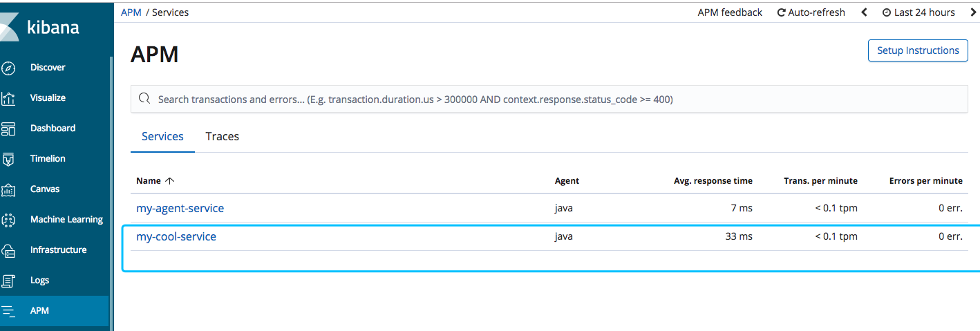Open the my-agent-service link

tap(180, 208)
